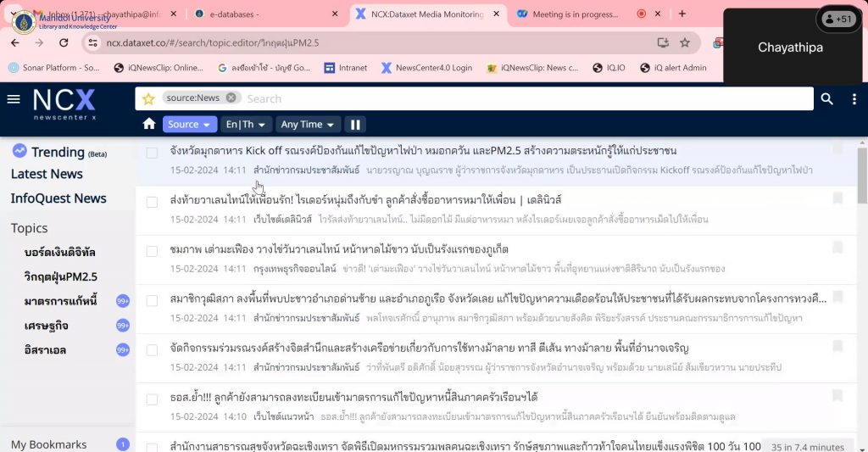868x452 pixels.
Task: Open the three-dot more options menu
Action: (854, 99)
